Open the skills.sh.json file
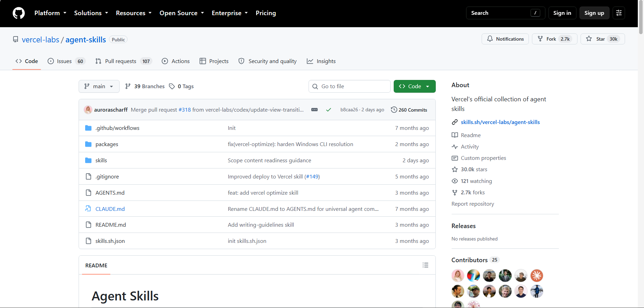 click(110, 241)
